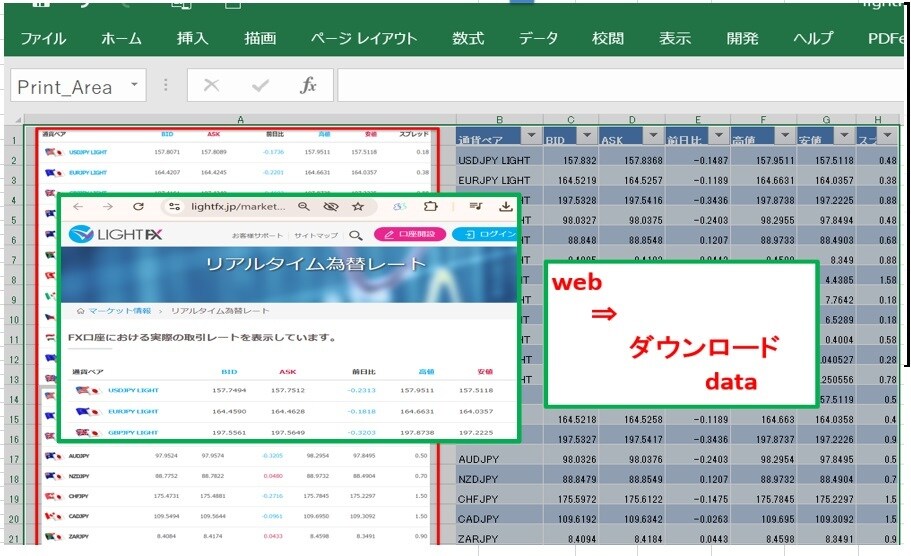The image size is (911, 556).
Task: Open the browser downloads icon
Action: [506, 206]
